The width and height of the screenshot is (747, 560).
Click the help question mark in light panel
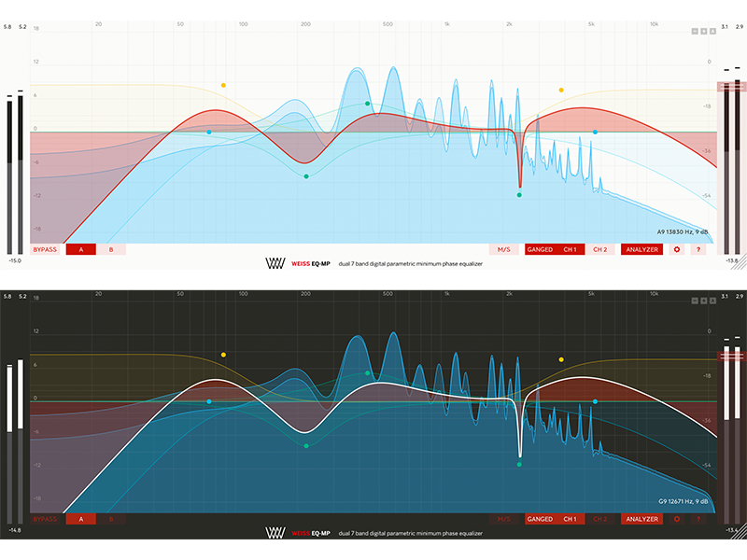[698, 249]
